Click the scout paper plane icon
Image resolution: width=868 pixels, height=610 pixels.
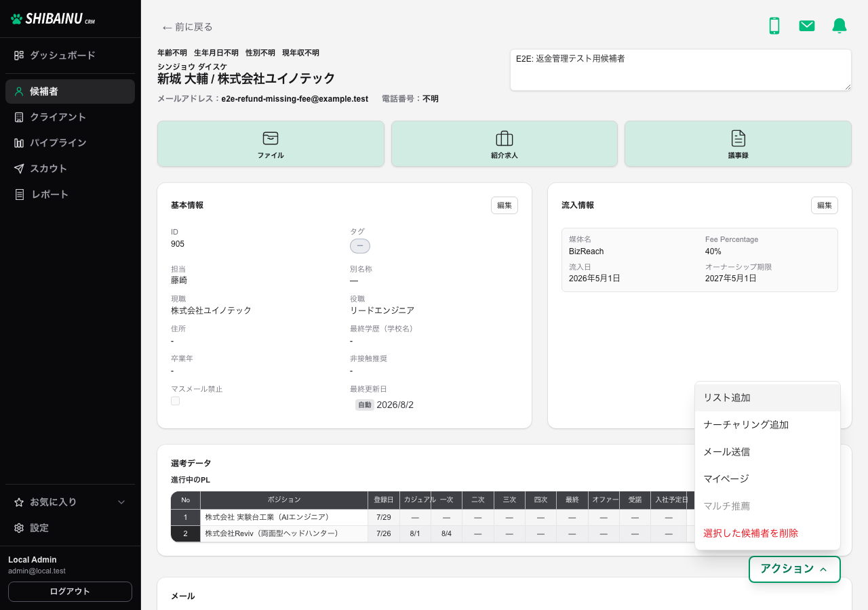(19, 169)
